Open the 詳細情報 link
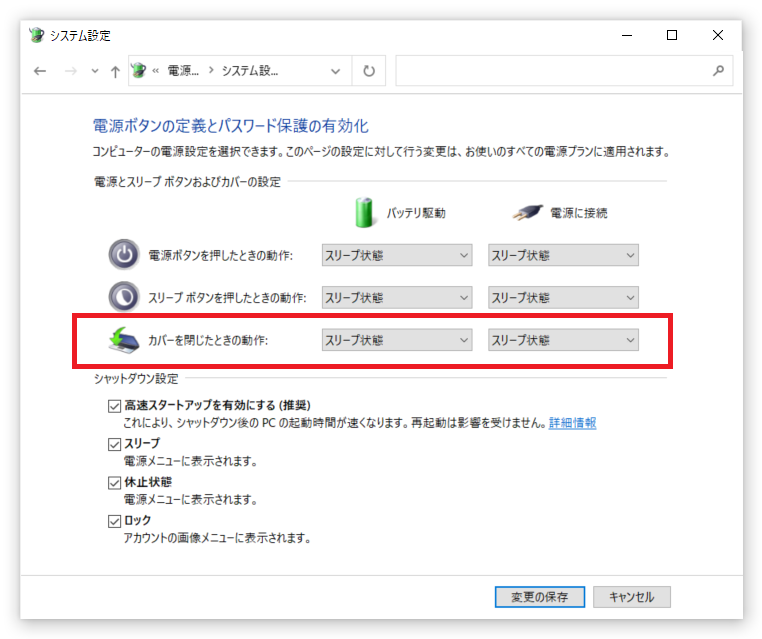 572,423
